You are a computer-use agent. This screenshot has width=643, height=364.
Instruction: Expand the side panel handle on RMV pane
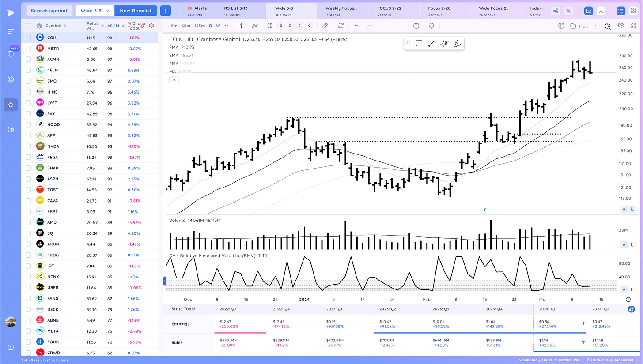point(165,281)
